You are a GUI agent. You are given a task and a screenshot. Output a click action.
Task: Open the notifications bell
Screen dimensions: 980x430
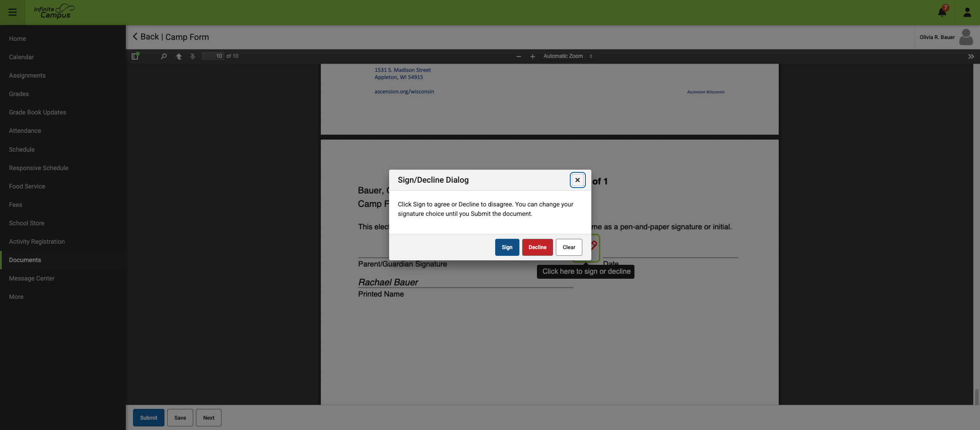pos(942,12)
